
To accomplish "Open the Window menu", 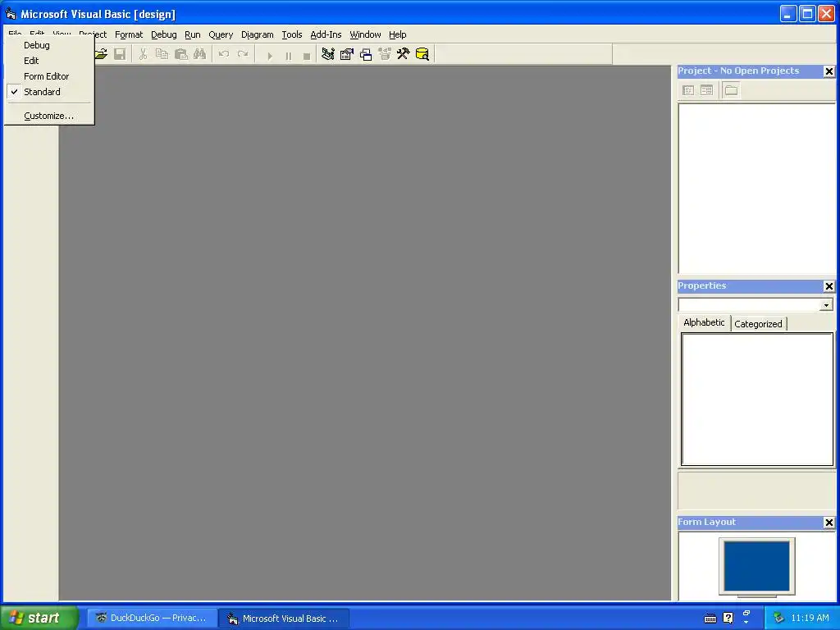I will pos(365,34).
